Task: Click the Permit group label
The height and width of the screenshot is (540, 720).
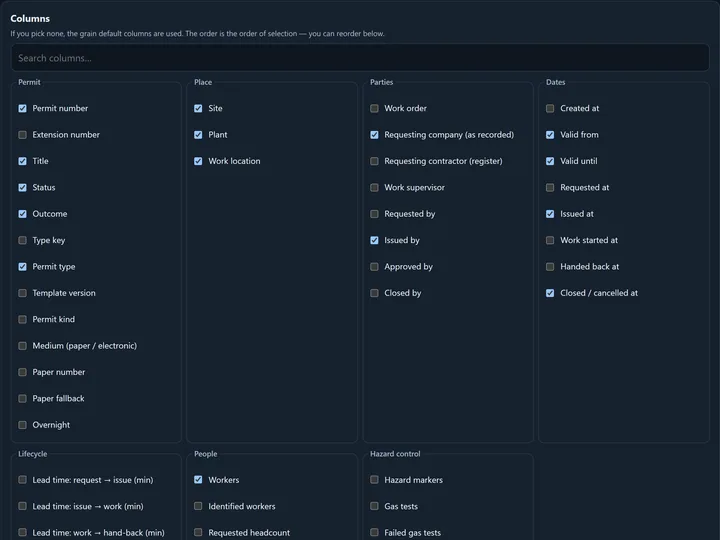Action: point(29,82)
